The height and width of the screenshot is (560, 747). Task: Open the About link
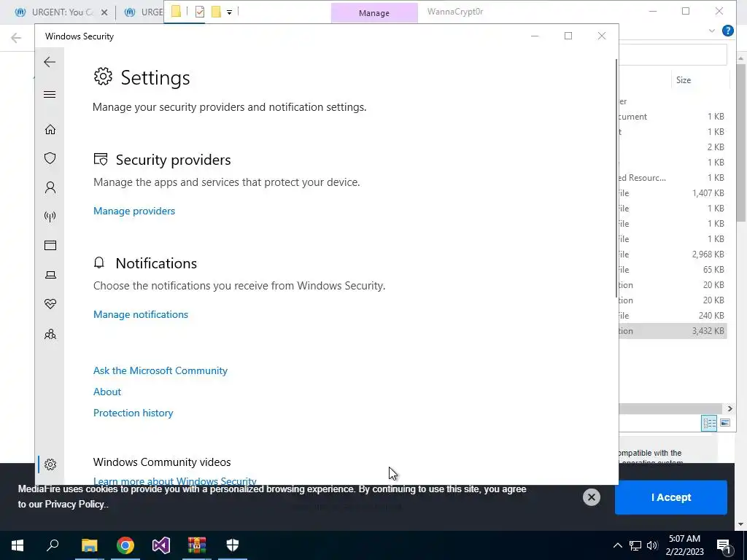(107, 392)
